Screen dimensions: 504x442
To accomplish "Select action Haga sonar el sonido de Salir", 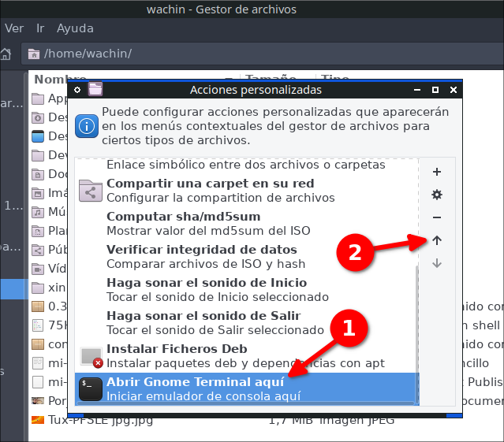I will tap(247, 323).
